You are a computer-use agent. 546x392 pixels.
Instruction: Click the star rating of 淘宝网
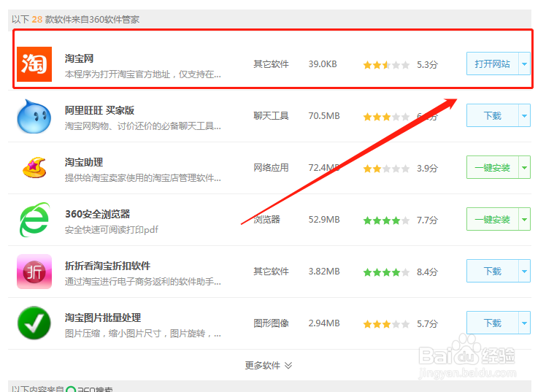tap(386, 65)
